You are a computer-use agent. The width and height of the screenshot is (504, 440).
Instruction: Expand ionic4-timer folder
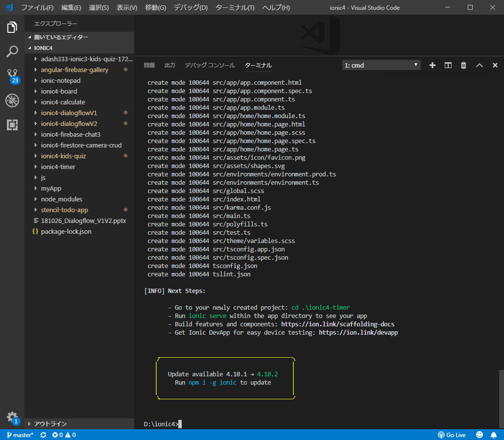(x=79, y=167)
